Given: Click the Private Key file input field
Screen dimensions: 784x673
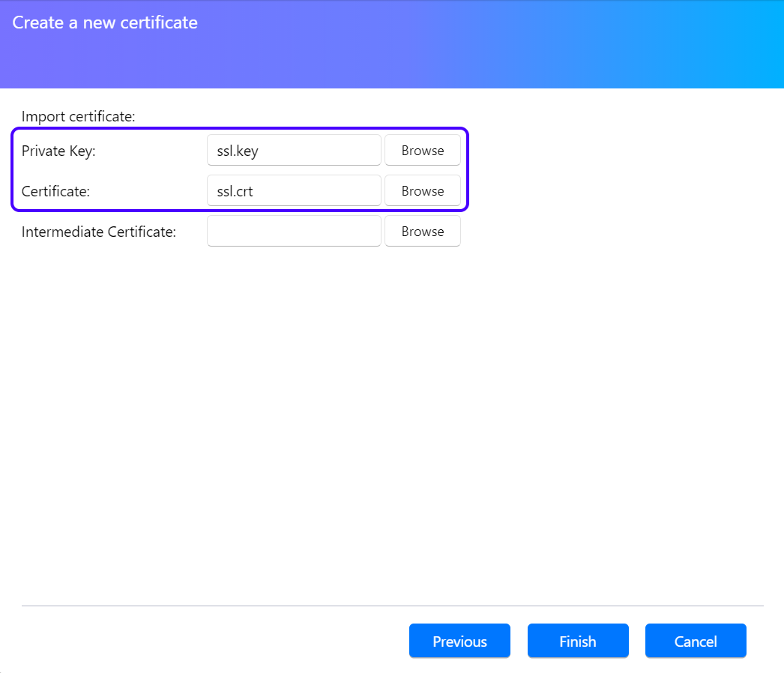Looking at the screenshot, I should pos(294,150).
